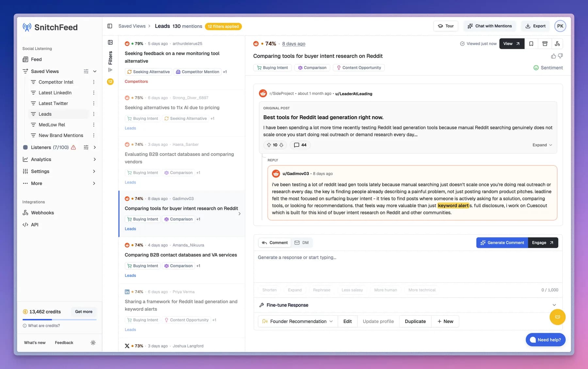Screen dimensions: 588x369
Task: Open Listeners settings sliders icon
Action: 86,147
